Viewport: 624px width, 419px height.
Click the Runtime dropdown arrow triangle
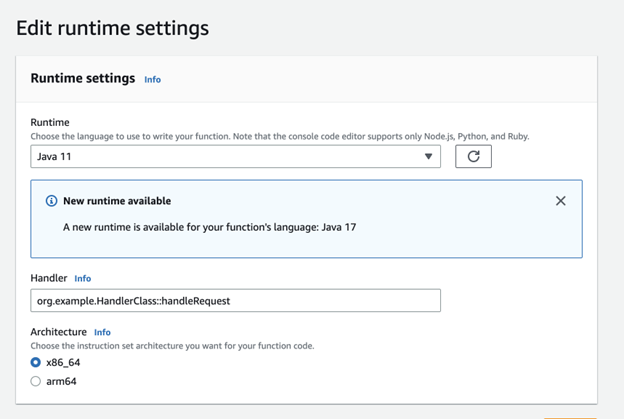click(428, 156)
